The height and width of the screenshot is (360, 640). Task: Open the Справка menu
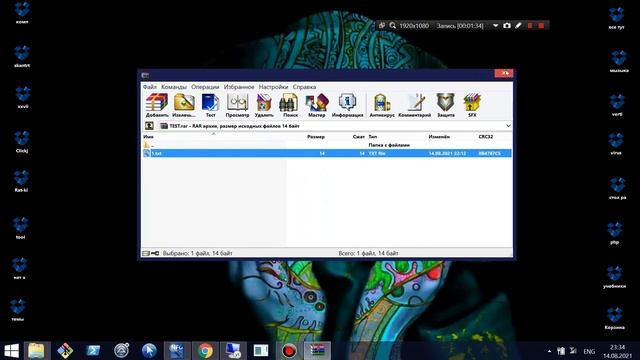(x=304, y=87)
